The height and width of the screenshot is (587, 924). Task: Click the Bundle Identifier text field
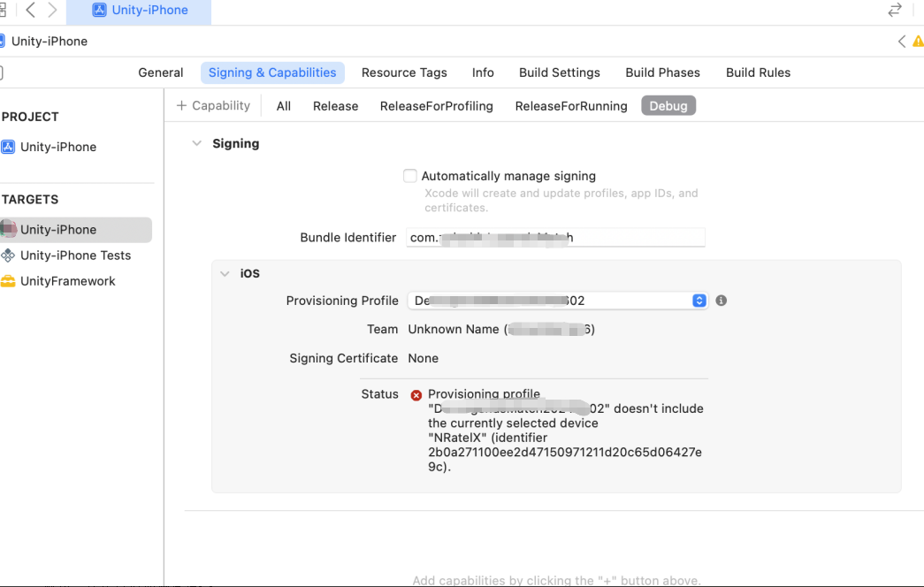click(x=555, y=238)
